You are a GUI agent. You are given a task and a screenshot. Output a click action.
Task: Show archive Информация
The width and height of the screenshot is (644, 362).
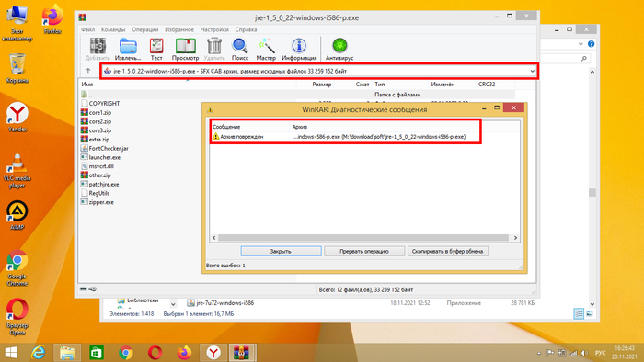299,49
